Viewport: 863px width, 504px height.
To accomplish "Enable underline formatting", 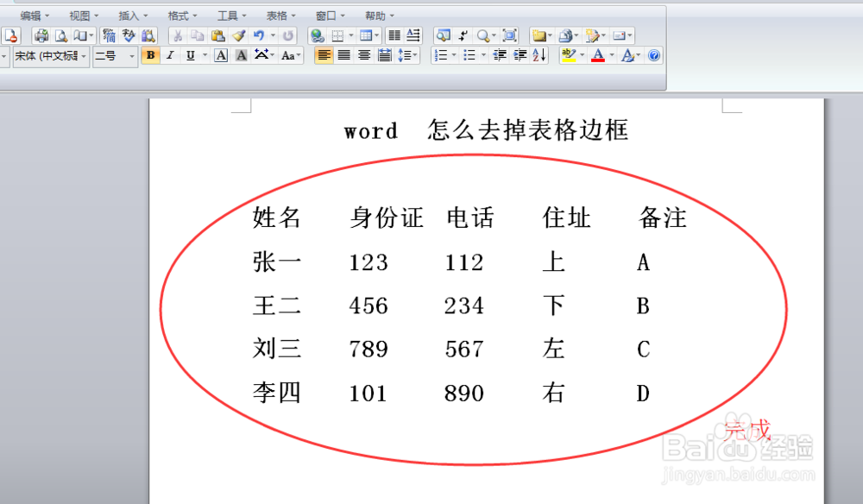I will 188,55.
